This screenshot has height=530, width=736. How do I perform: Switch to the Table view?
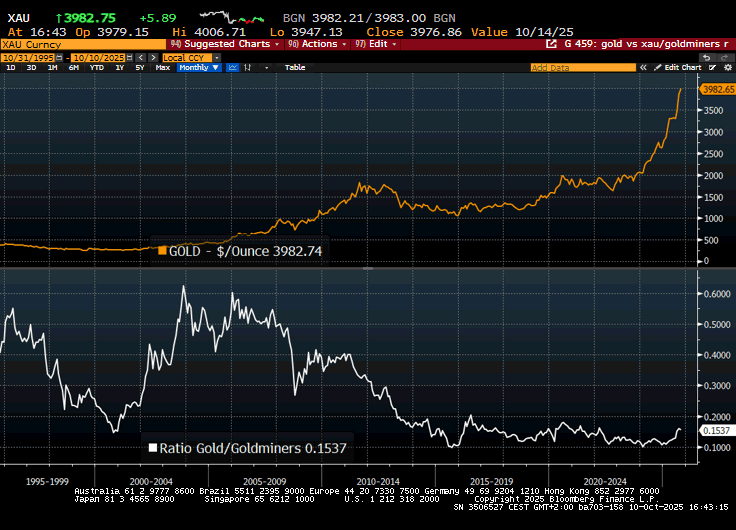[295, 67]
